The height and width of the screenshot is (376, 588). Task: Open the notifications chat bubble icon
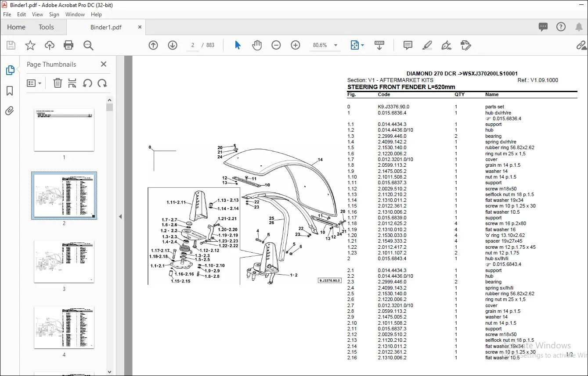click(543, 27)
